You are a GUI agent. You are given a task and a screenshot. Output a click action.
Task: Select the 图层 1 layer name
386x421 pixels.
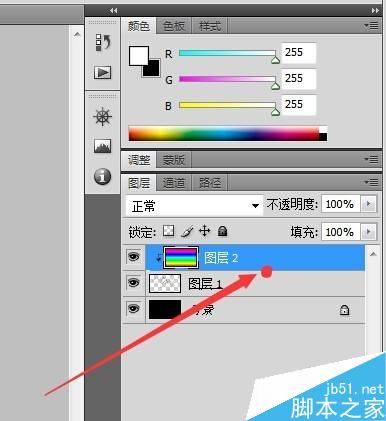click(205, 284)
